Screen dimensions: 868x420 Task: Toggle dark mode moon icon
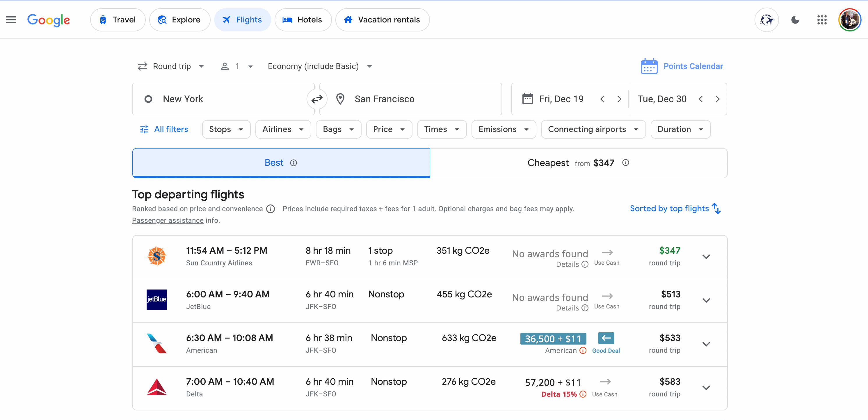[795, 20]
